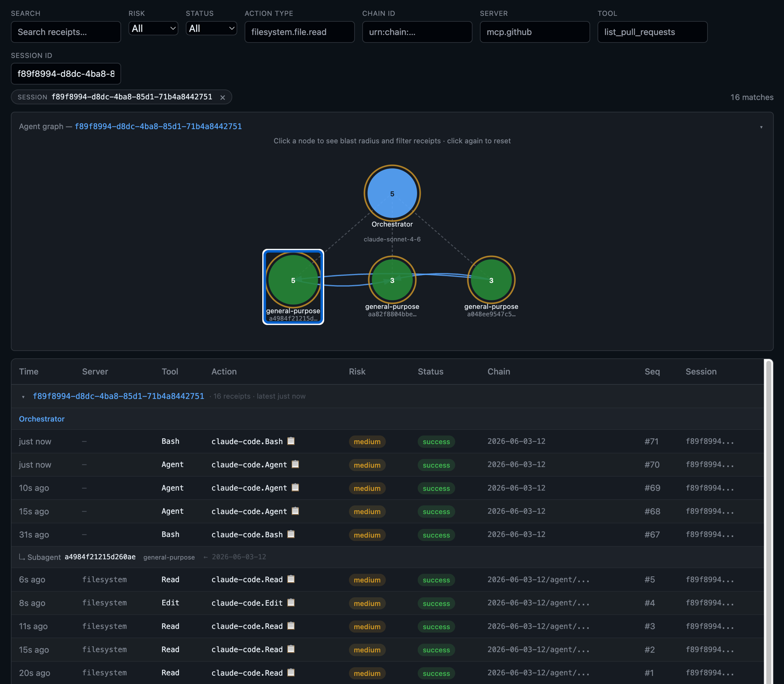Remove the session filter chip
This screenshot has height=684, width=784.
(x=223, y=98)
